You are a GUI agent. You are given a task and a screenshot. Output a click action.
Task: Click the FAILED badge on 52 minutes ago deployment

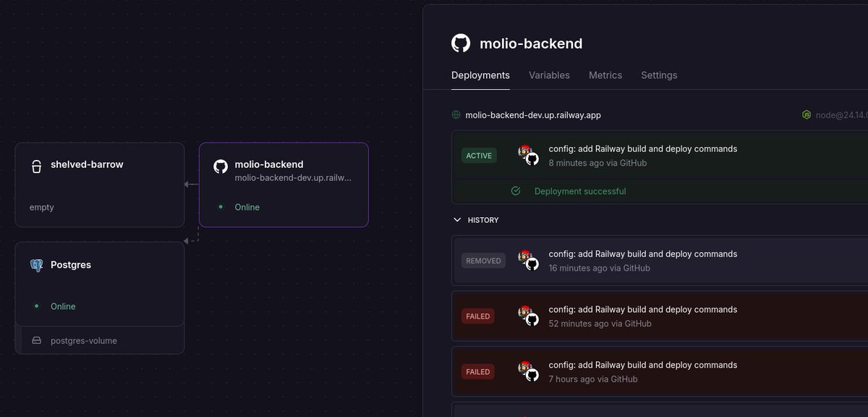pos(477,316)
